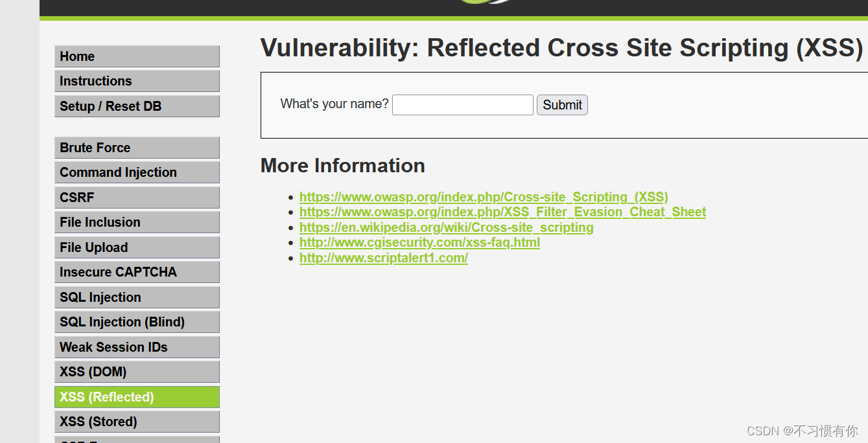Click inside the name input field

click(x=462, y=104)
